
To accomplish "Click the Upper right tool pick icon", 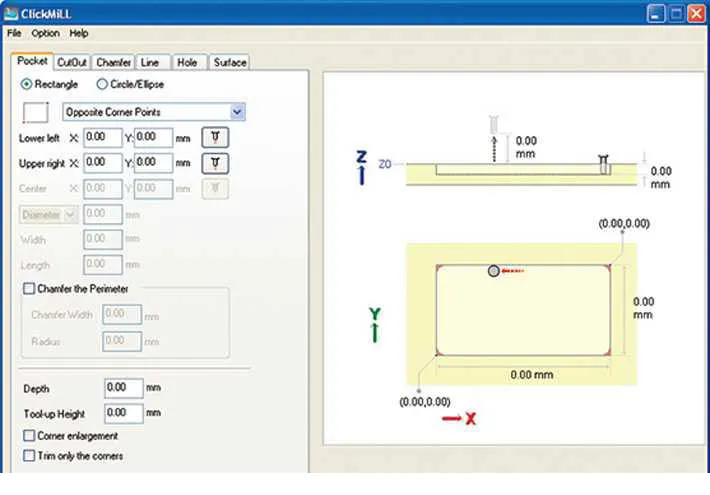I will click(x=216, y=162).
